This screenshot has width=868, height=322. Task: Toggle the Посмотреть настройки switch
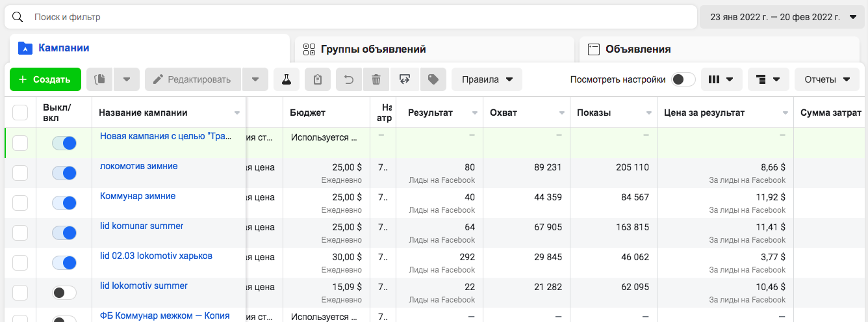point(683,79)
